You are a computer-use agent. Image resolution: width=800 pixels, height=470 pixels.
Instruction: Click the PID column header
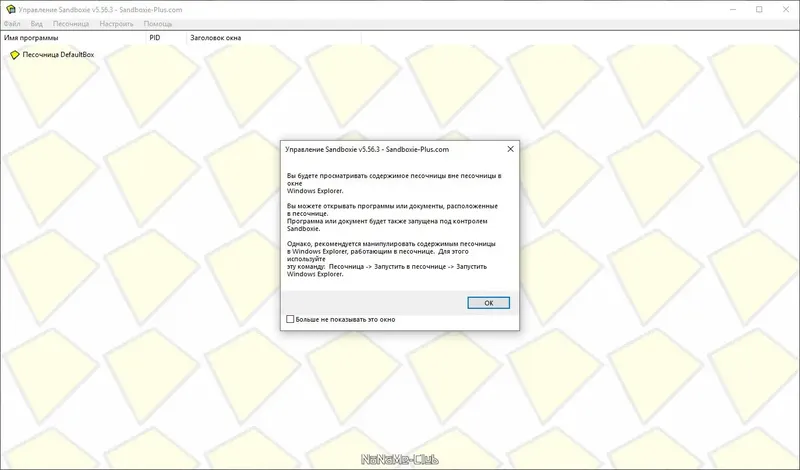tap(166, 38)
